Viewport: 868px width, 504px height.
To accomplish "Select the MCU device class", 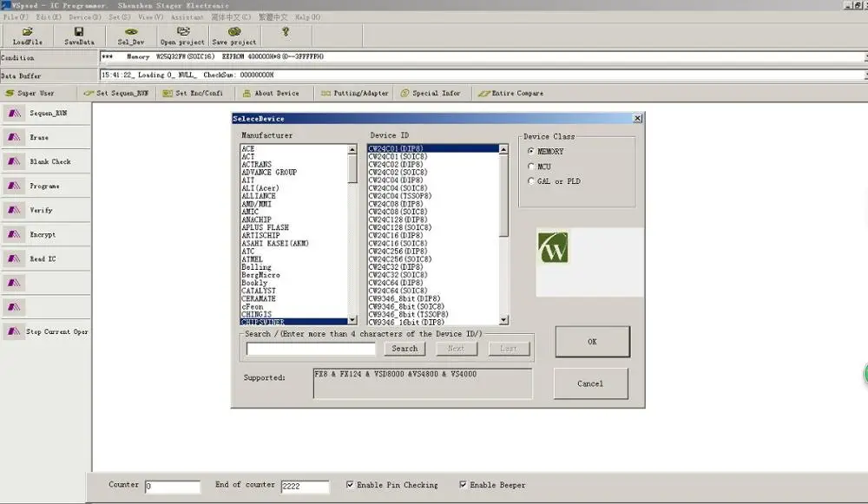I will (531, 167).
